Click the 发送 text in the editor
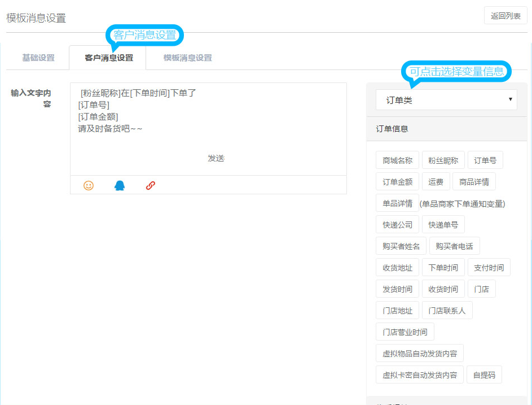Screen dimensions: 532x405 [x=216, y=158]
